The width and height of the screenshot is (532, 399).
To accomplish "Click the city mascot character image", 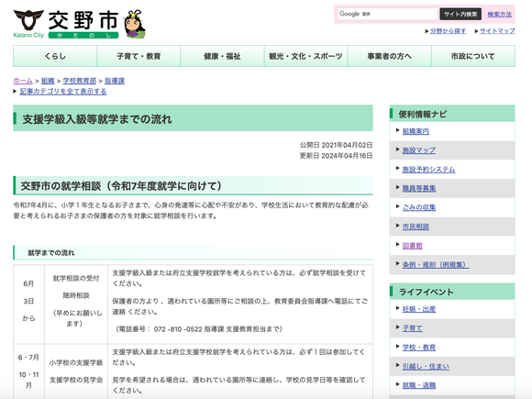I will (135, 24).
